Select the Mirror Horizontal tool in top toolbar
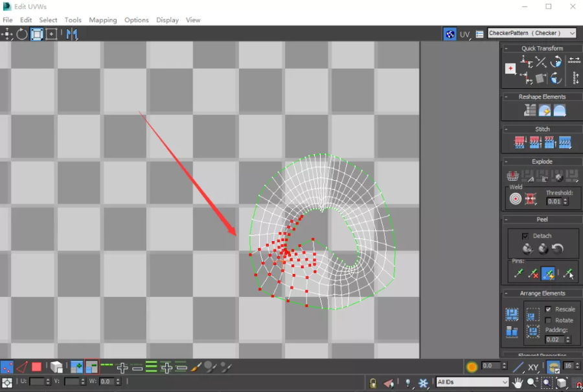Screen dimensions: 583x392 (x=71, y=34)
